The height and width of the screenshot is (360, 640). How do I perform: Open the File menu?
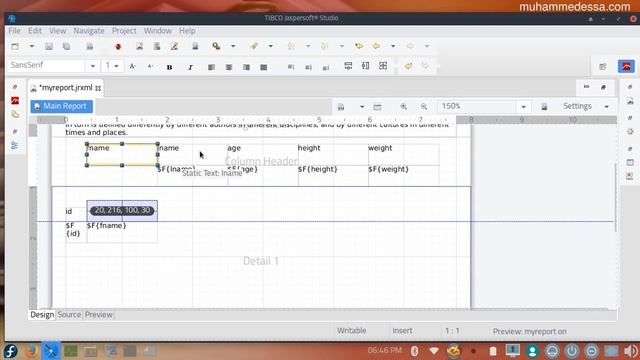click(14, 31)
